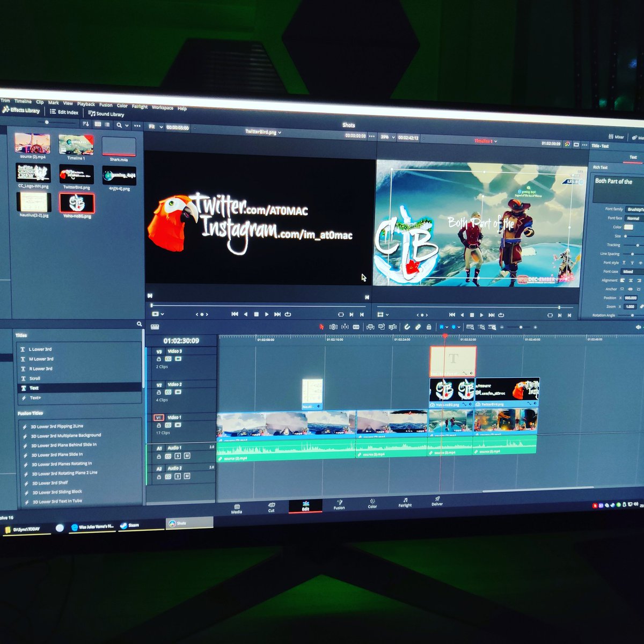Toggle timeline Snapping magnet icon
Screen dimensions: 644x644
[x=407, y=326]
